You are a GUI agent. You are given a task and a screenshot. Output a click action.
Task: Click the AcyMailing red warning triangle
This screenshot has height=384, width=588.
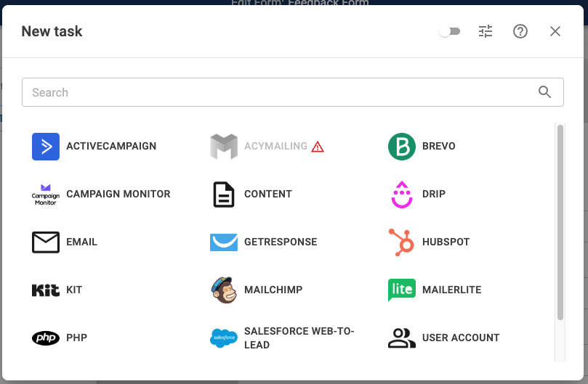coord(318,147)
